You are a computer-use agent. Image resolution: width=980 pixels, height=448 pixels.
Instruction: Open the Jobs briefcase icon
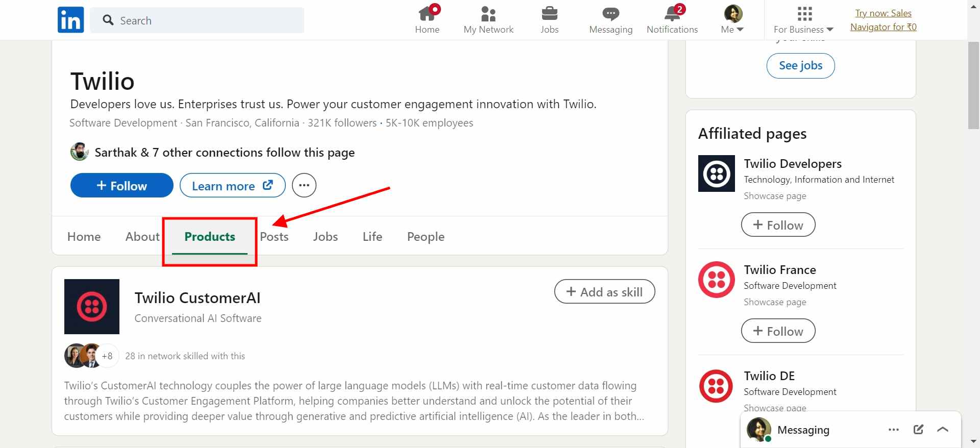coord(549,14)
